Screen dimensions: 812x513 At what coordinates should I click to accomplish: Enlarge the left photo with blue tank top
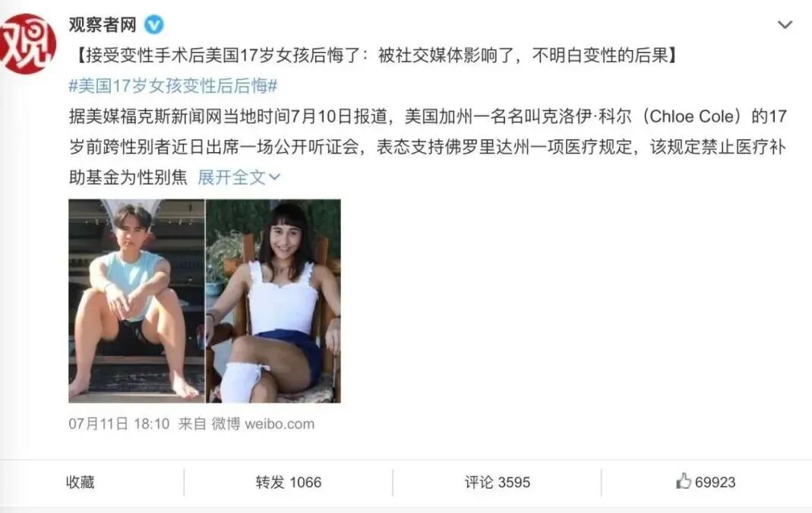(137, 300)
